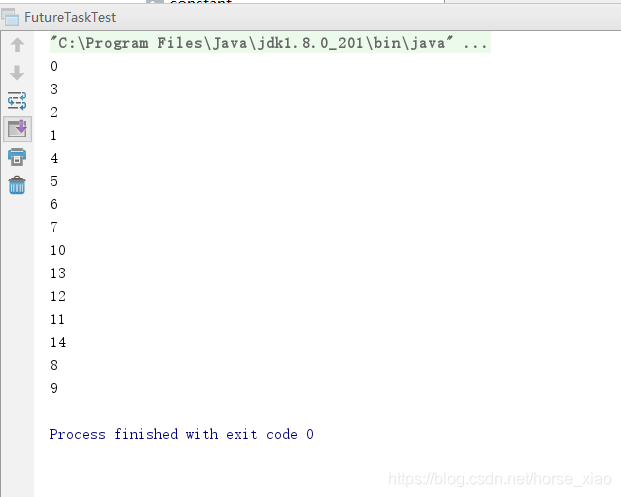Click the output line showing 14
The width and height of the screenshot is (621, 497).
click(58, 342)
